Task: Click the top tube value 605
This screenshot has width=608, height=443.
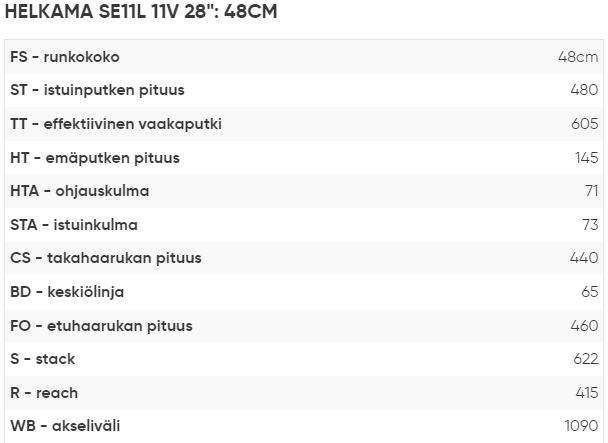Action: [x=584, y=124]
